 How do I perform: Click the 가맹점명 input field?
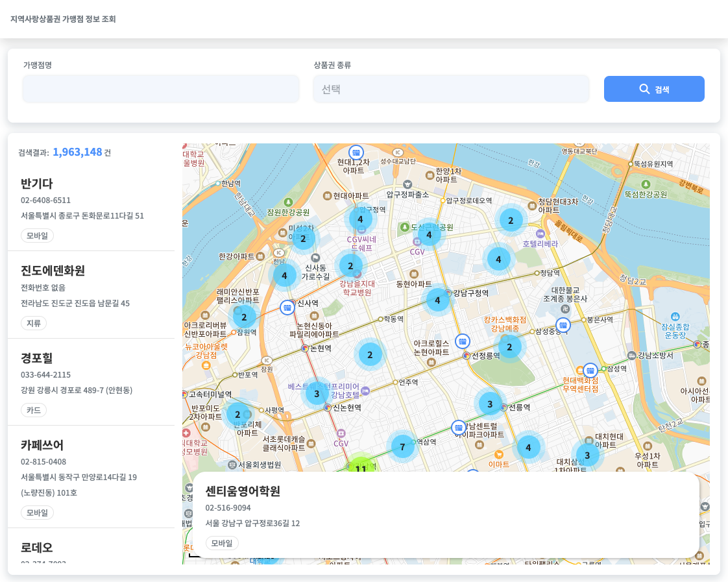(x=161, y=89)
